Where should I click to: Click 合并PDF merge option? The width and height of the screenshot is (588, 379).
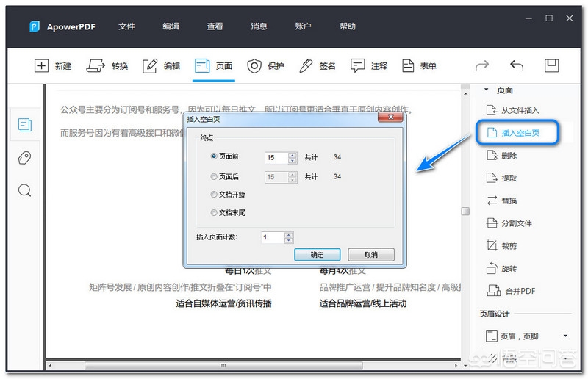[511, 291]
